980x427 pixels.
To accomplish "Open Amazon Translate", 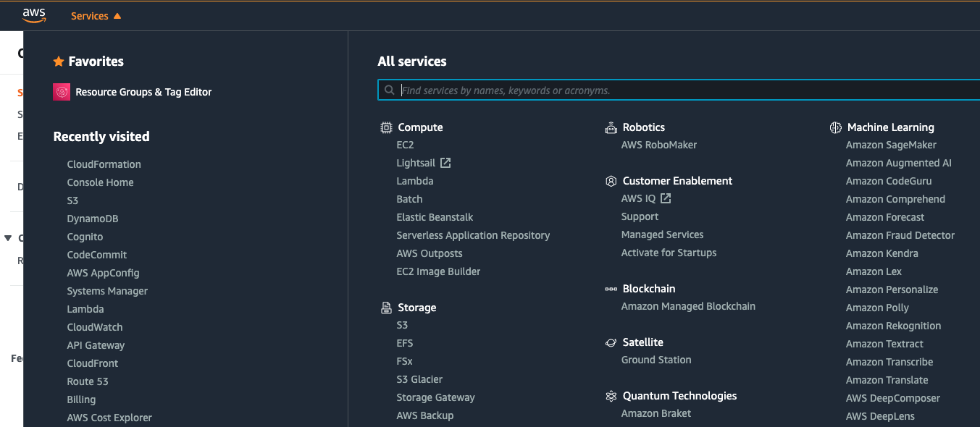I will click(887, 380).
